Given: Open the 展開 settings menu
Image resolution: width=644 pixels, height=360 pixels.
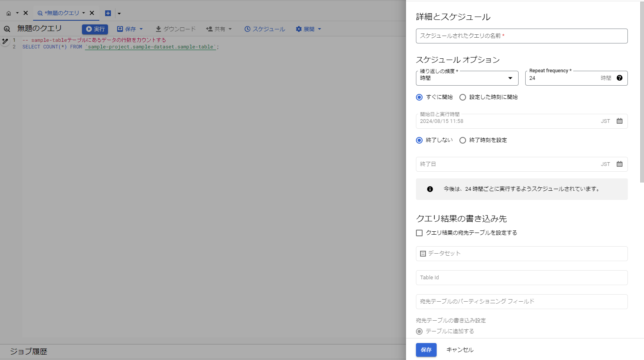Looking at the screenshot, I should (309, 29).
